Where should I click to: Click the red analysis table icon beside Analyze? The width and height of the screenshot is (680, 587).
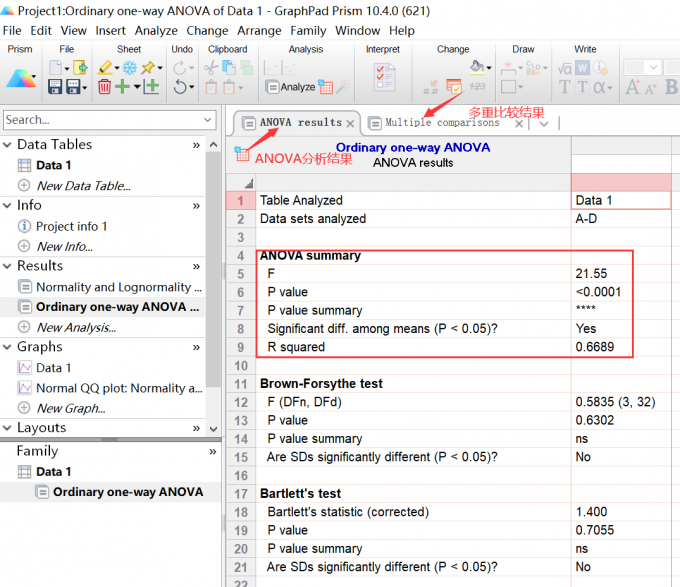(325, 87)
